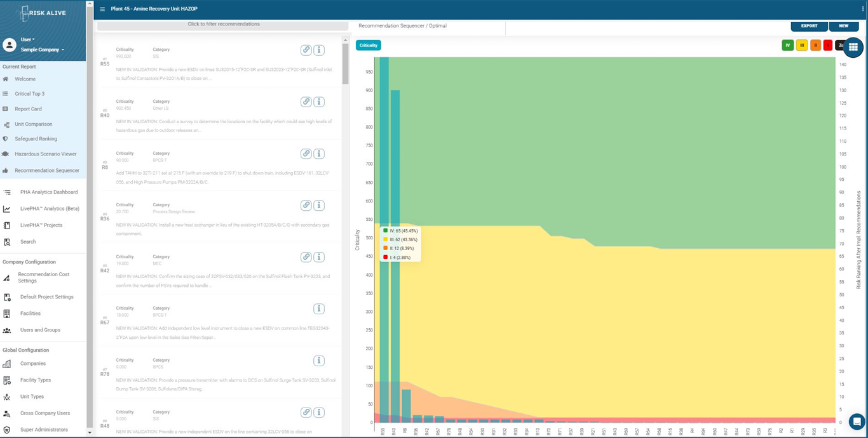Image resolution: width=868 pixels, height=438 pixels.
Task: Select the R36 recommendation row label
Action: pyautogui.click(x=105, y=219)
